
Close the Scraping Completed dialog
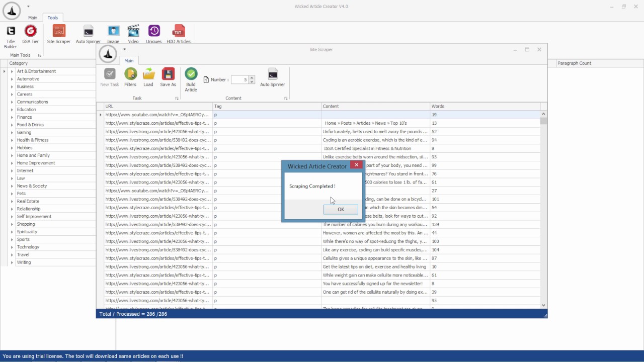[356, 165]
